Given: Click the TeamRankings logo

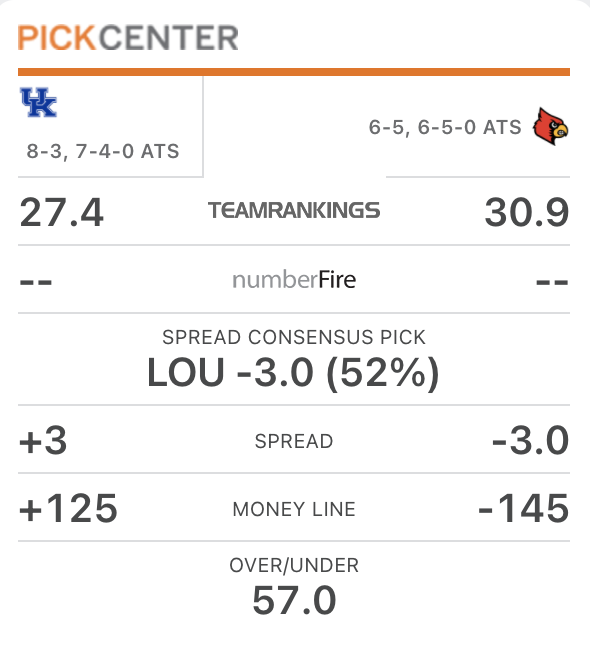Looking at the screenshot, I should click(x=294, y=210).
